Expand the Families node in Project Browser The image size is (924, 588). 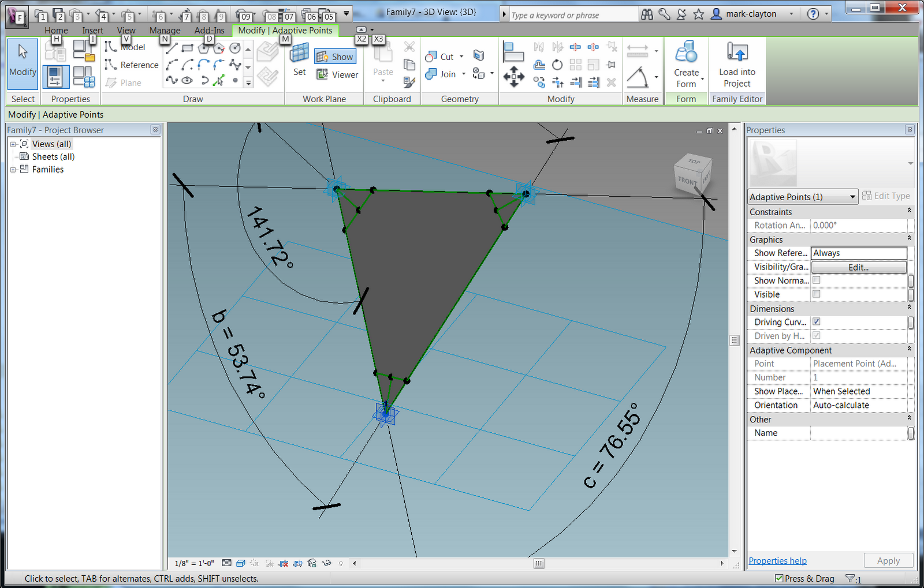(13, 169)
